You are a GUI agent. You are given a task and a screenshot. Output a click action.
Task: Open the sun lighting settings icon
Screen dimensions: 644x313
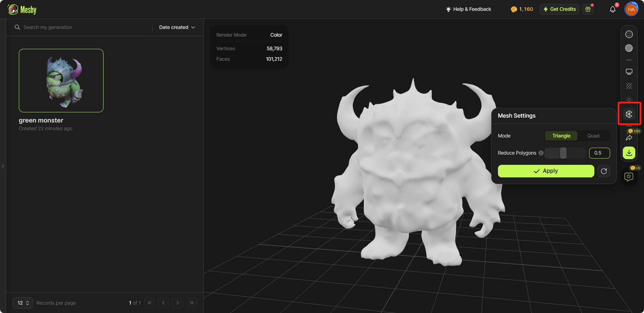tap(629, 99)
